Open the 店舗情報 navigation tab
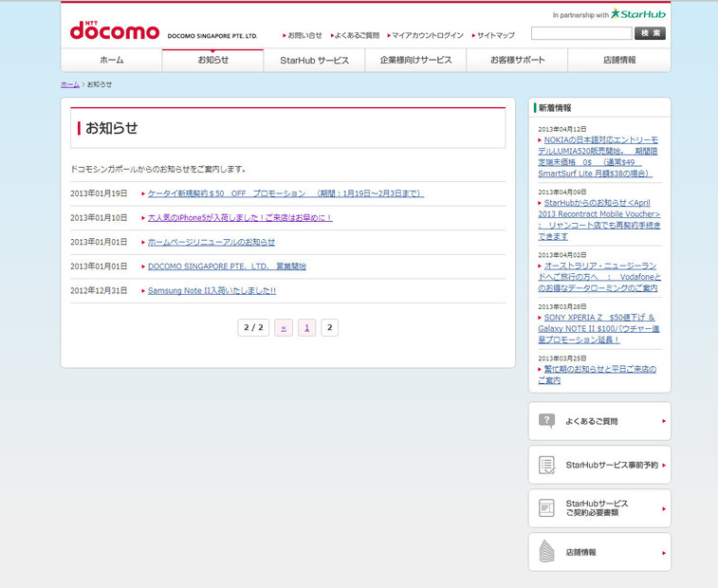The image size is (718, 588). [x=619, y=60]
